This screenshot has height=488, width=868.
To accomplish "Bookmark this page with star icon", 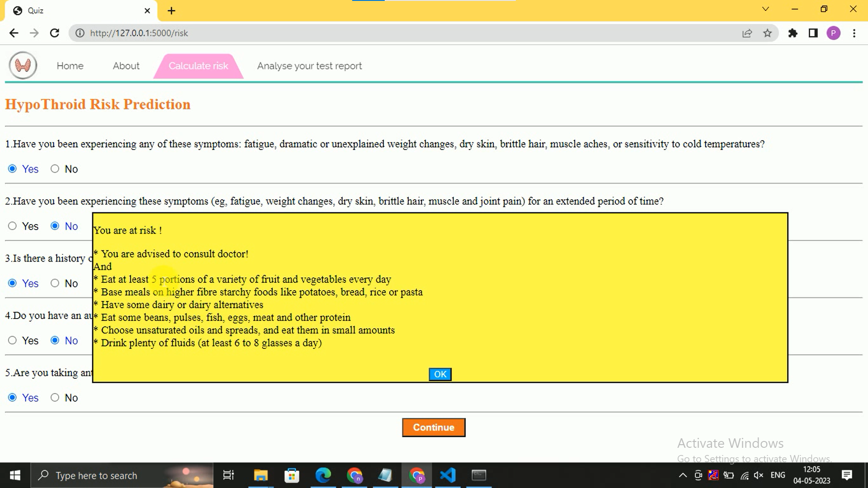I will (767, 33).
